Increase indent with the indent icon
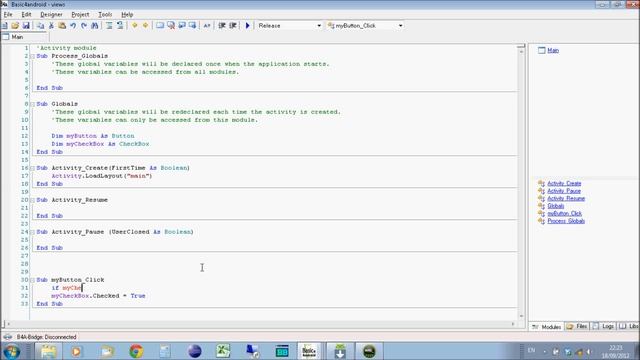 (x=233, y=26)
